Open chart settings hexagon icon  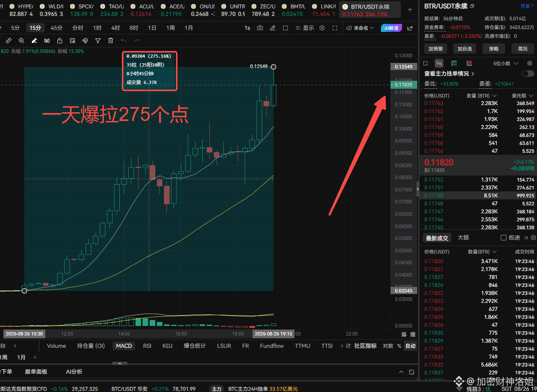[x=322, y=28]
